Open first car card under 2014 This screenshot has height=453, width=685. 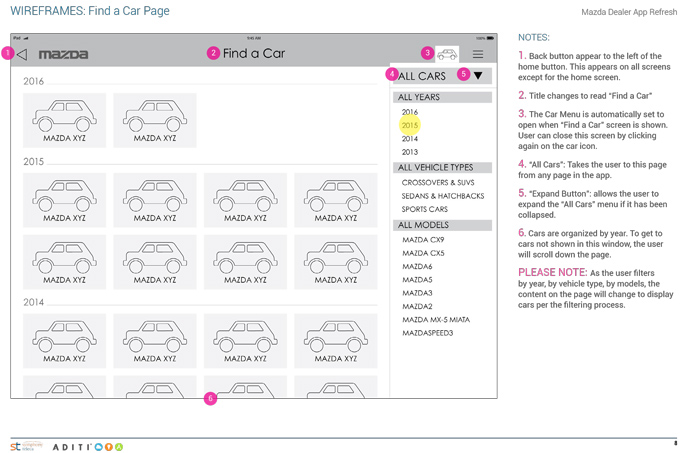[x=64, y=341]
